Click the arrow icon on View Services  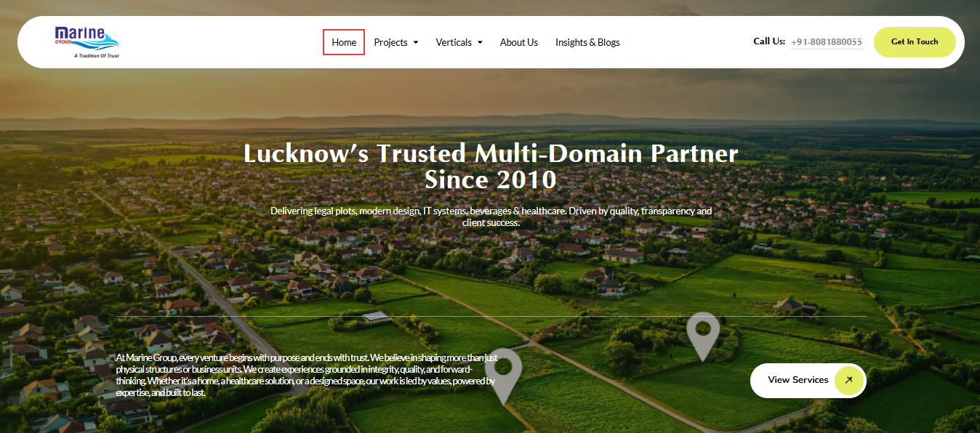click(848, 380)
